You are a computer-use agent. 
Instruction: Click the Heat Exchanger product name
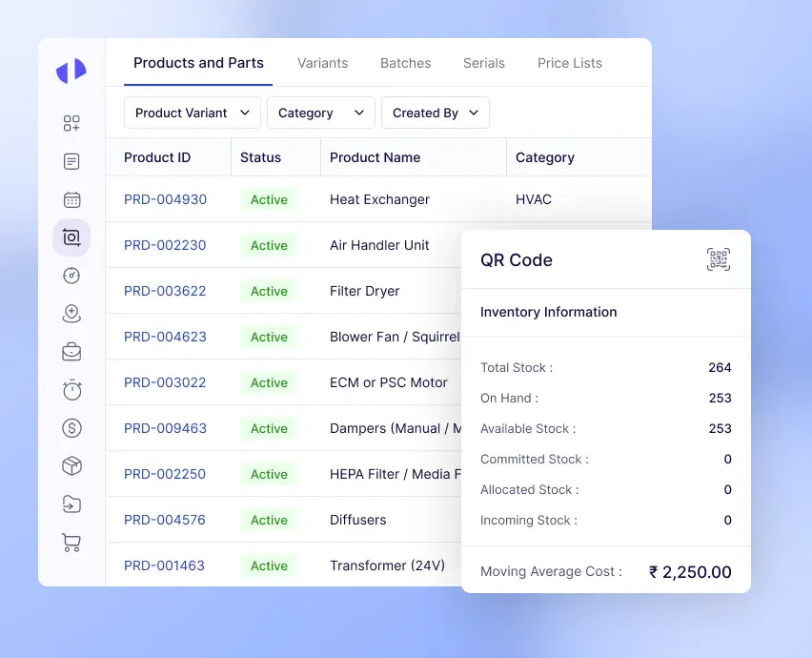tap(379, 199)
